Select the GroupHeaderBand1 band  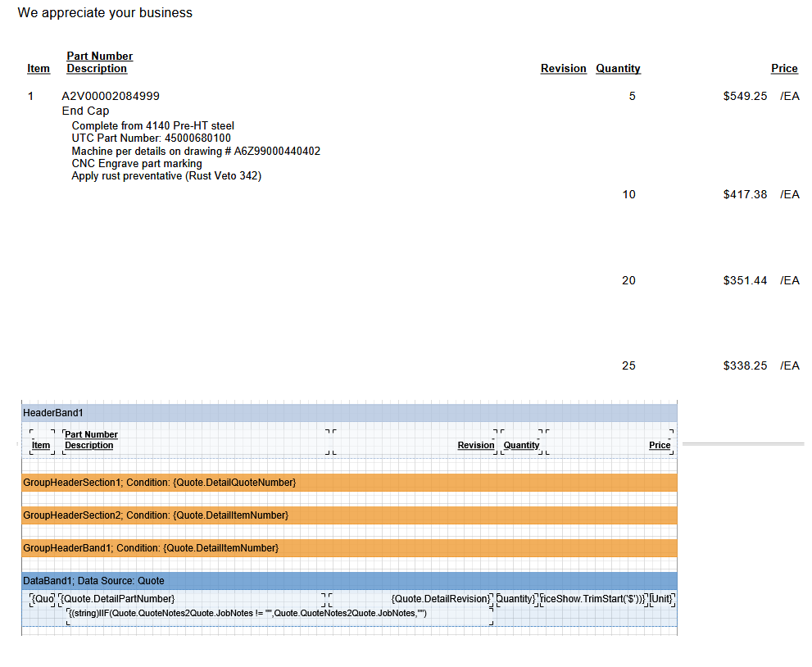(151, 548)
